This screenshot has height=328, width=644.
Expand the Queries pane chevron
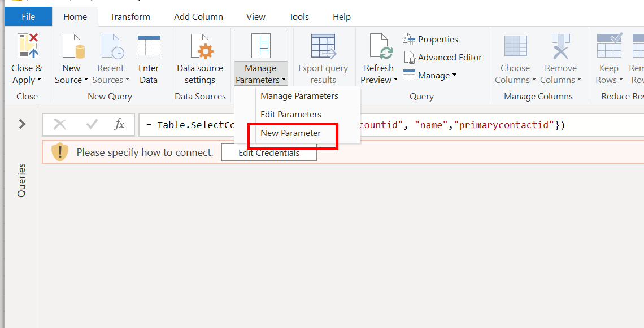click(x=22, y=124)
